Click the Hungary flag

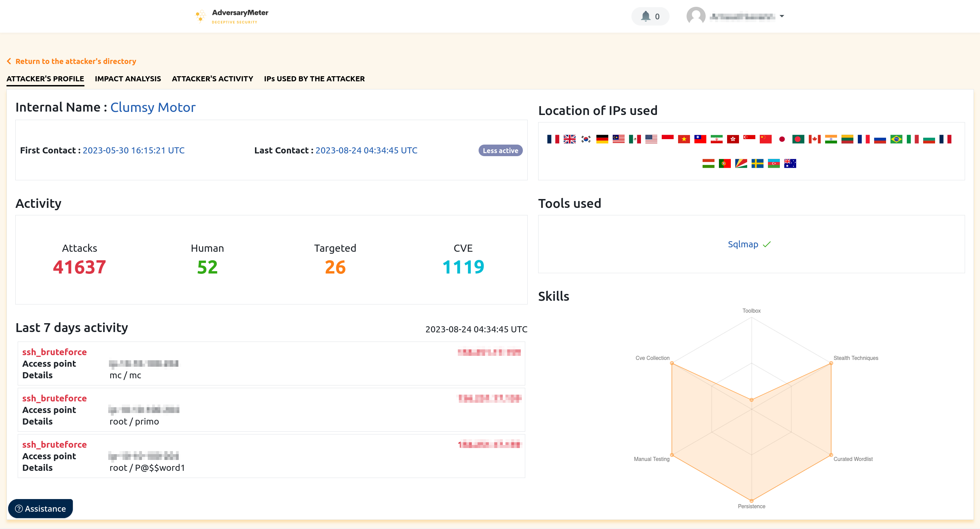(x=708, y=164)
